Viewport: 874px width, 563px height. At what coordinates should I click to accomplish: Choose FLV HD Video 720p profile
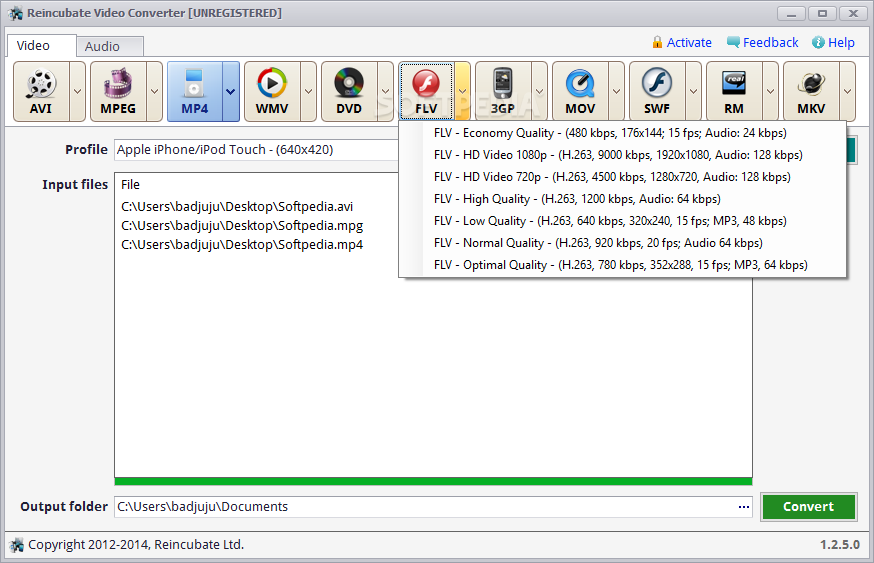623,177
